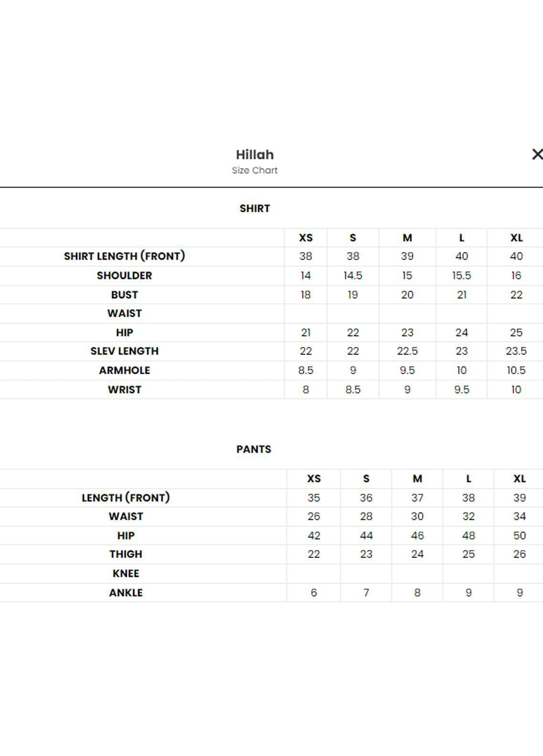The height and width of the screenshot is (756, 543).
Task: Click the 14.5 shoulder measurement cell
Action: [353, 276]
